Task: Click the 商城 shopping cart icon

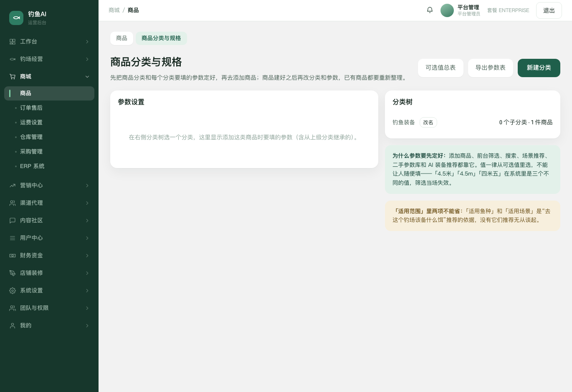Action: [x=13, y=77]
